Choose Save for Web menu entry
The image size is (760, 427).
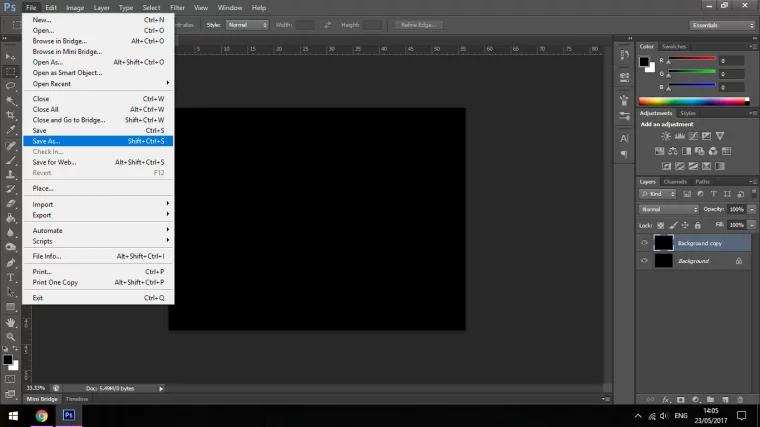coord(98,162)
